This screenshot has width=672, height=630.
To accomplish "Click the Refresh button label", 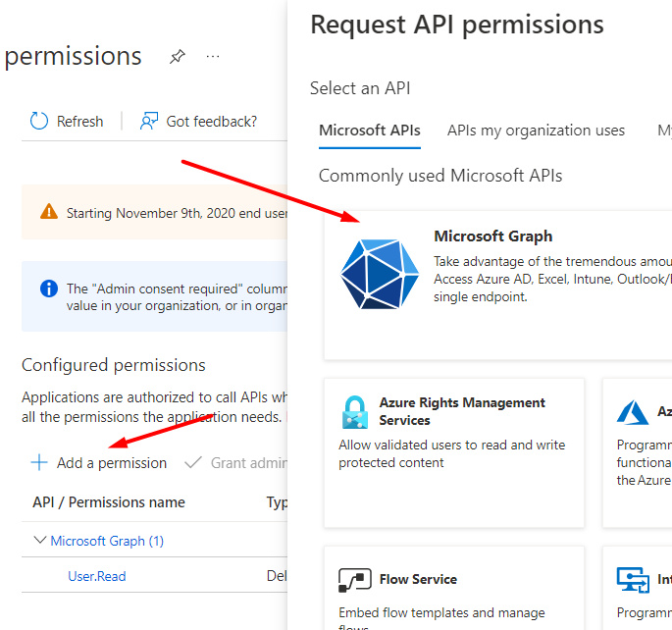I will point(79,122).
